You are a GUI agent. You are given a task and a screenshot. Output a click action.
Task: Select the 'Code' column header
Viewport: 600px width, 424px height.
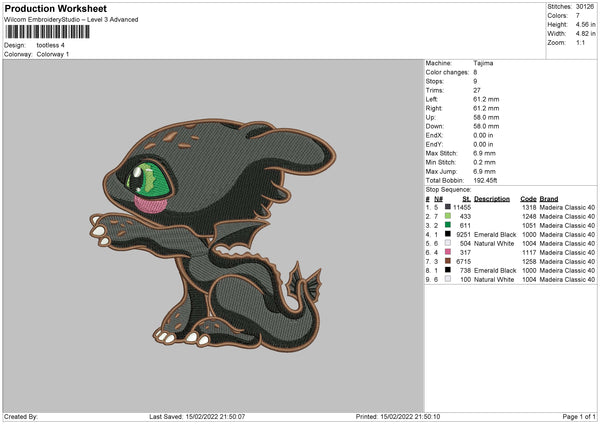pos(528,199)
